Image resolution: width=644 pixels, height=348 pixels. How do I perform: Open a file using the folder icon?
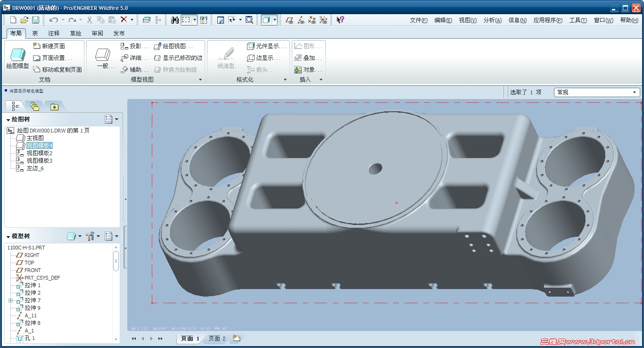(x=25, y=20)
